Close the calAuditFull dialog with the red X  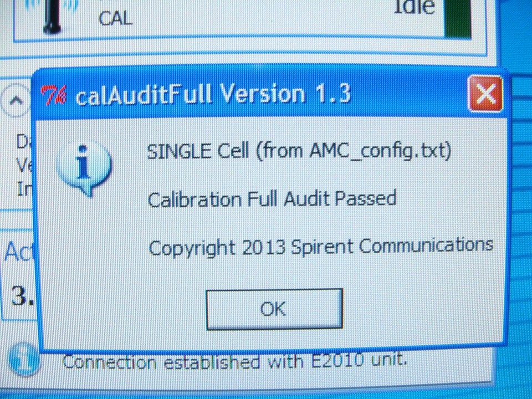(485, 94)
